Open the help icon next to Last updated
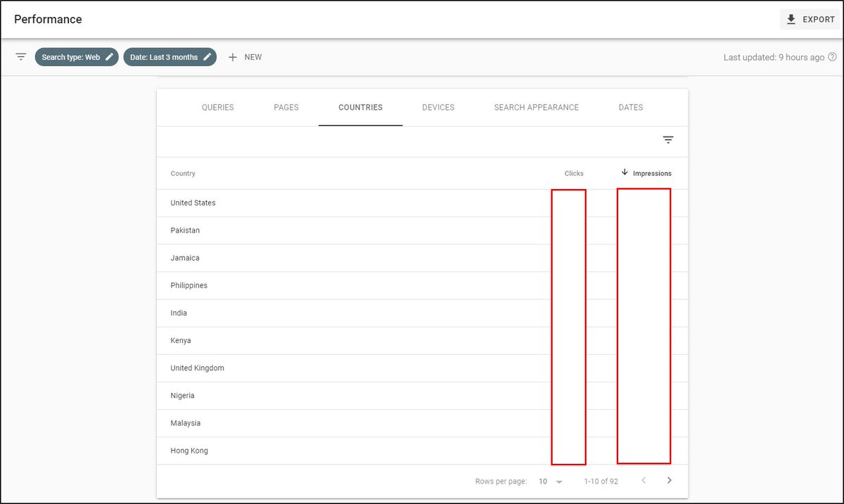Viewport: 844px width, 504px height. pos(832,57)
